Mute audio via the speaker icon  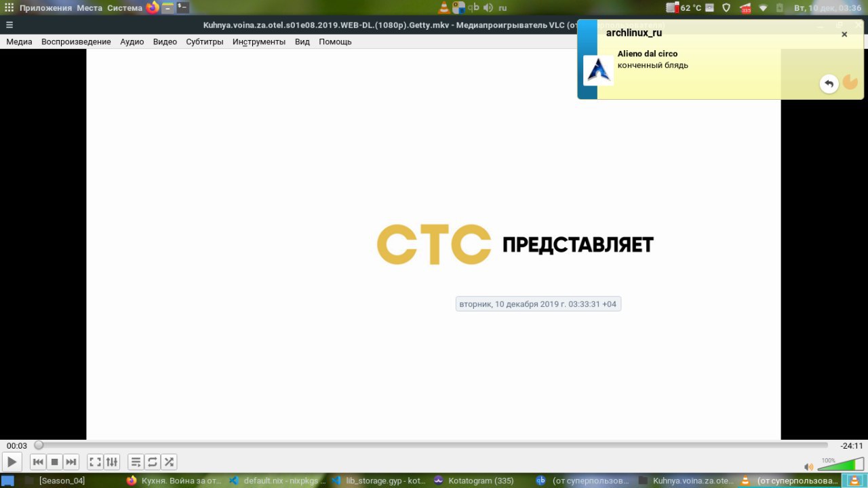(808, 467)
